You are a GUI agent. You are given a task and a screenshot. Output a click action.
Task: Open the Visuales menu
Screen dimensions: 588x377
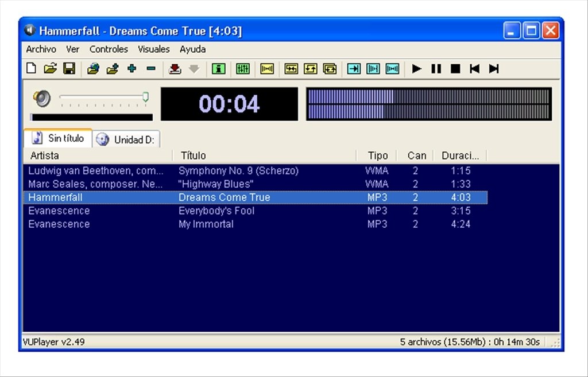click(x=153, y=49)
